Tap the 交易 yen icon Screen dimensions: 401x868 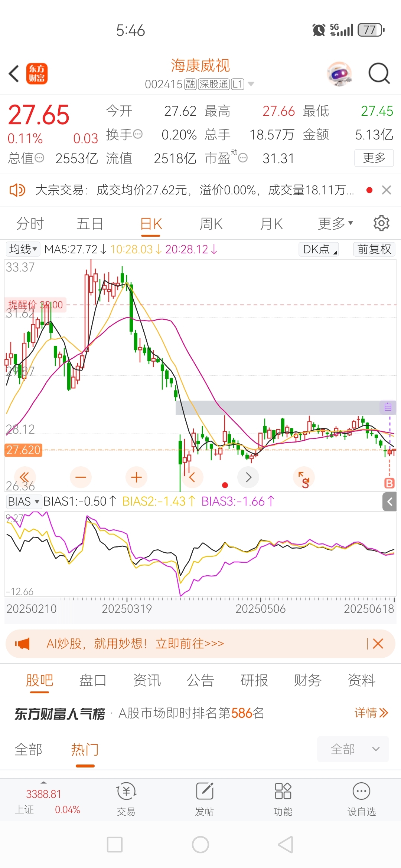pyautogui.click(x=126, y=792)
